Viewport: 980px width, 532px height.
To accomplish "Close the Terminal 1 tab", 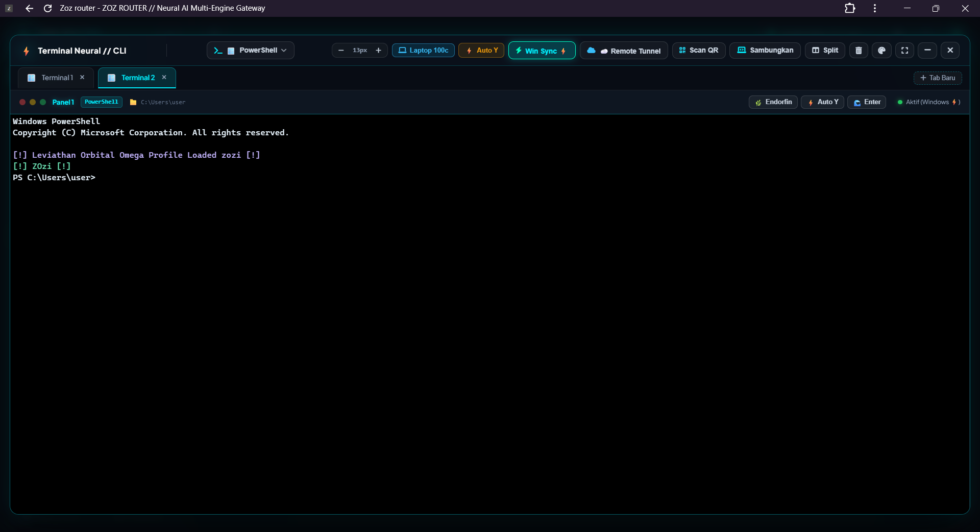I will (82, 78).
